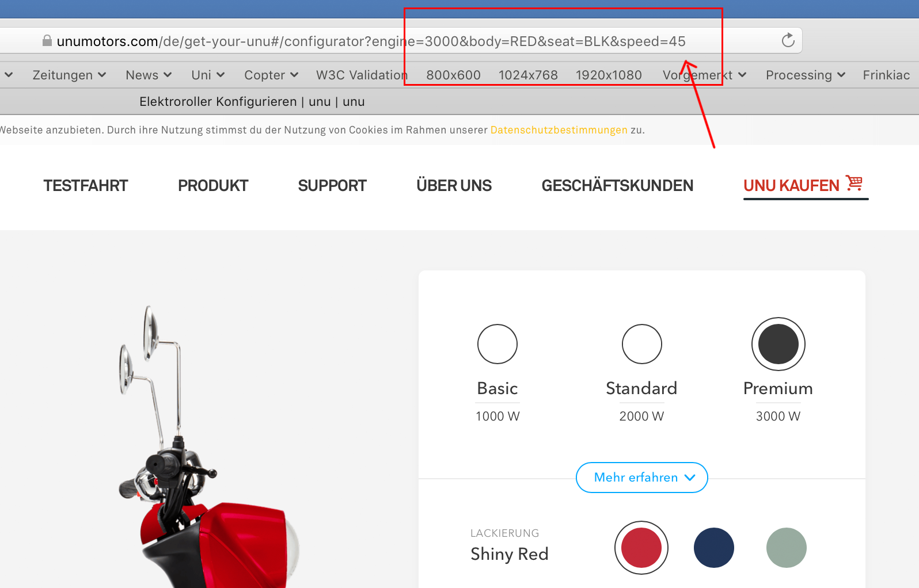Click the padlock icon in address bar
This screenshot has width=919, height=588.
[47, 41]
